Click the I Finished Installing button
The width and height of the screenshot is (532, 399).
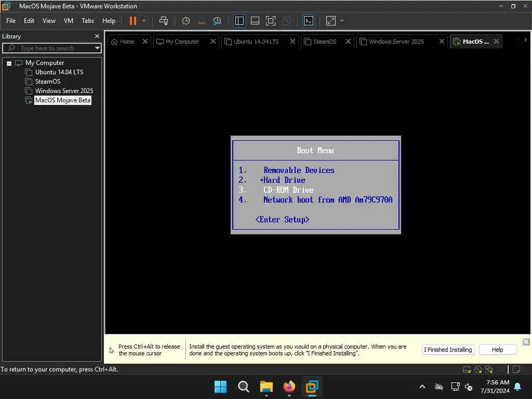(x=448, y=350)
